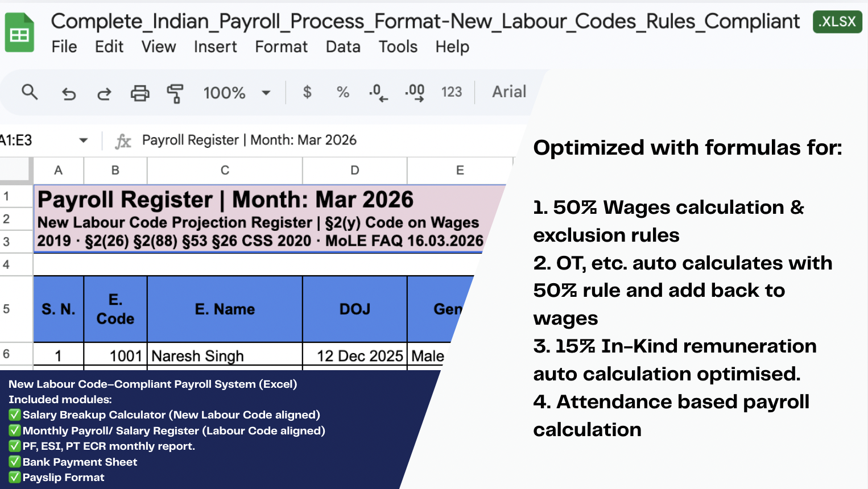This screenshot has width=868, height=489.
Task: Open the Arial font dropdown
Action: click(x=509, y=92)
